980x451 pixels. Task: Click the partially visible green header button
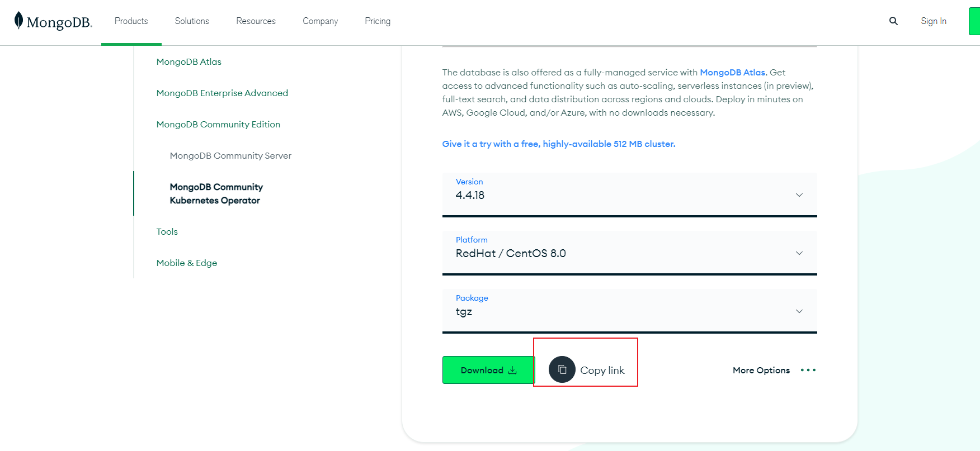(x=974, y=21)
